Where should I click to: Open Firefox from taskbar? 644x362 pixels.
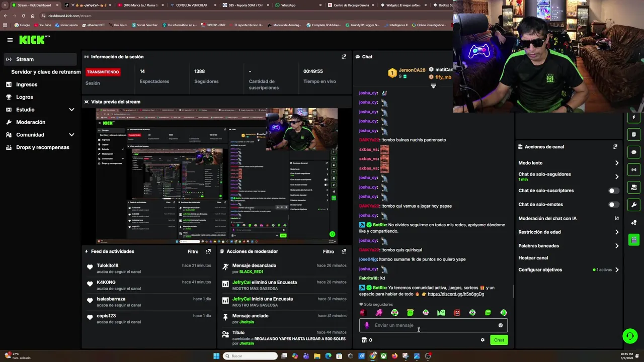point(394,356)
